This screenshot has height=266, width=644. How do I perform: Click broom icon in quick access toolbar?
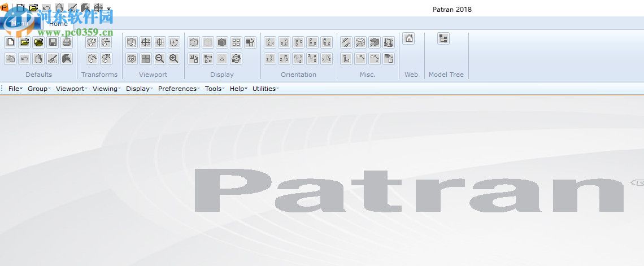tap(72, 7)
